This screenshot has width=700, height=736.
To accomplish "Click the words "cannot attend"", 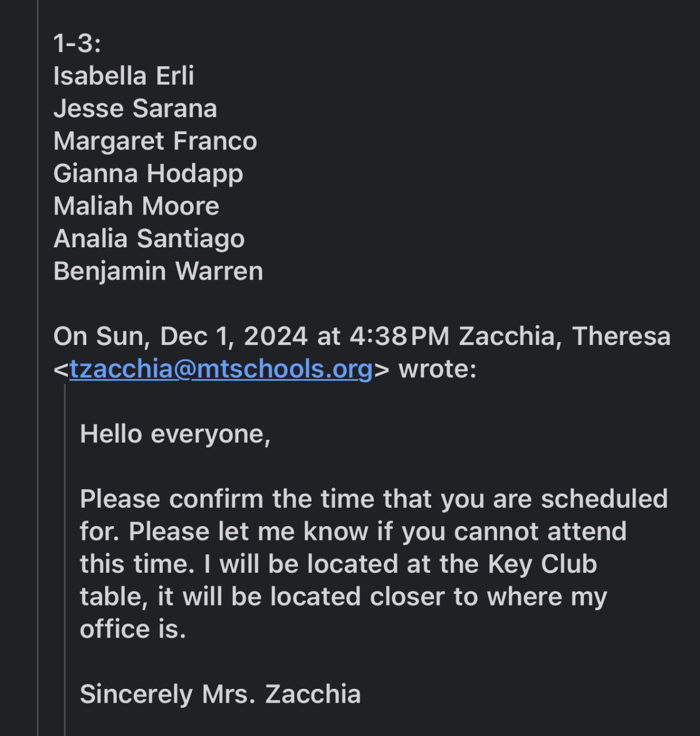I will (x=540, y=531).
